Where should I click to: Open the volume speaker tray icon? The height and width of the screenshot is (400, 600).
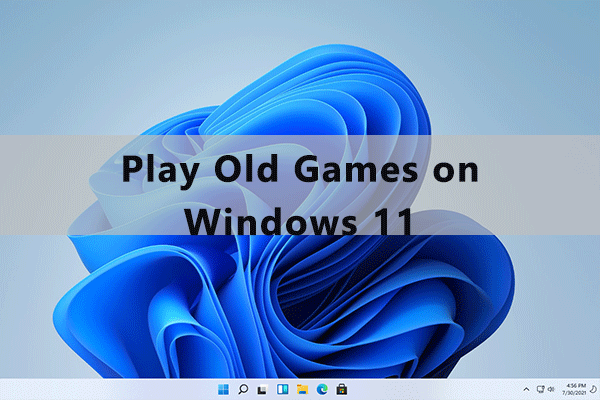click(551, 389)
